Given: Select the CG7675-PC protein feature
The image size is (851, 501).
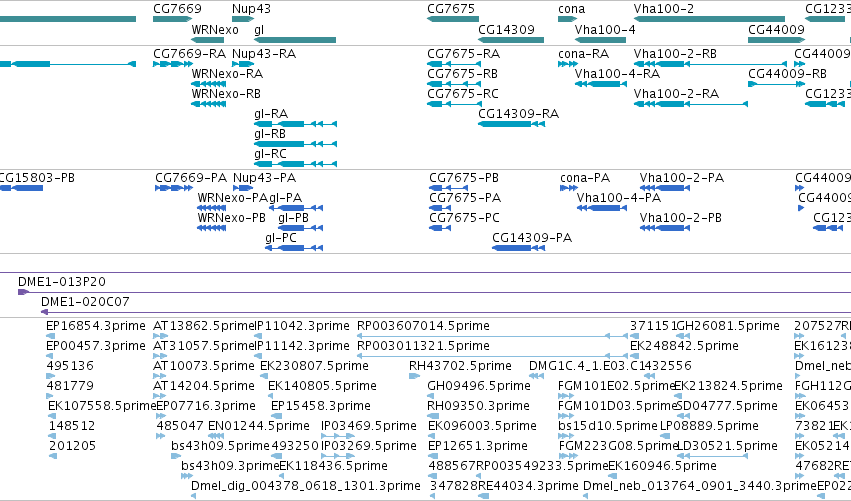Looking at the screenshot, I should (440, 228).
